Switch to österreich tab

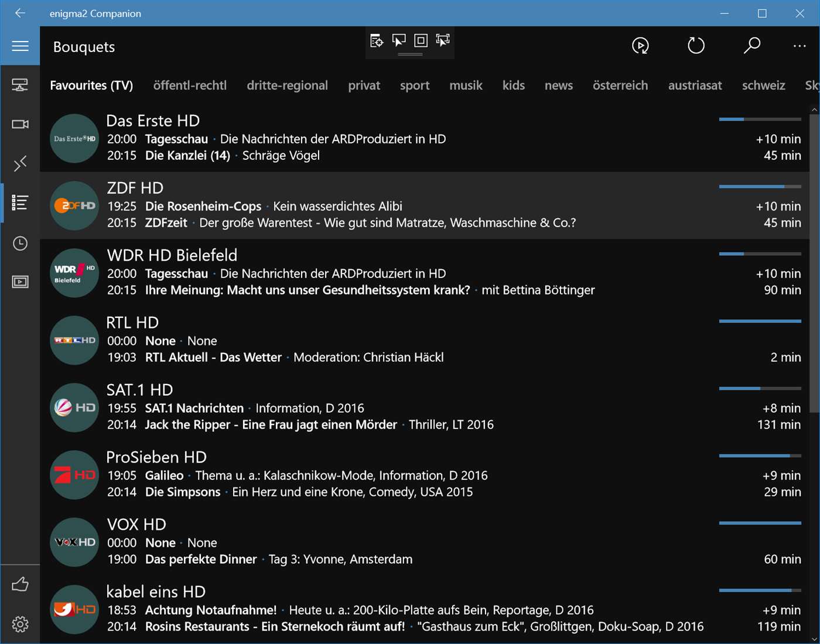[620, 85]
